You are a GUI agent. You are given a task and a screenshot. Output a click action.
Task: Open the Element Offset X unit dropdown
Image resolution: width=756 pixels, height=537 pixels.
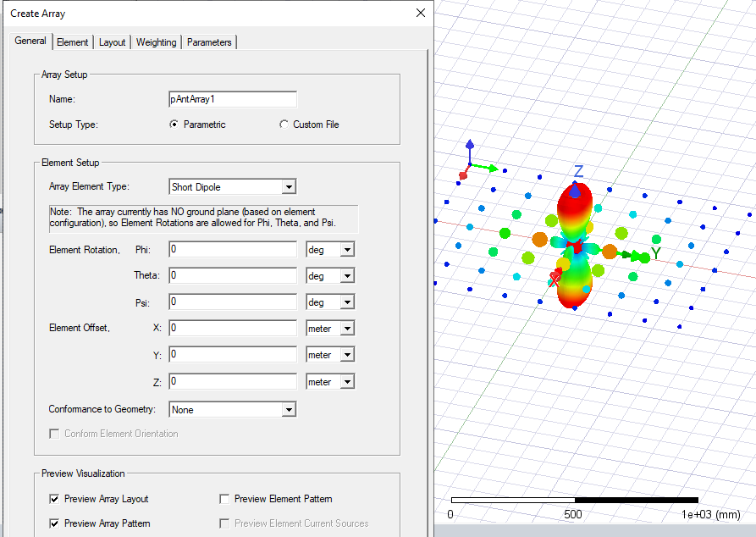[x=346, y=328]
